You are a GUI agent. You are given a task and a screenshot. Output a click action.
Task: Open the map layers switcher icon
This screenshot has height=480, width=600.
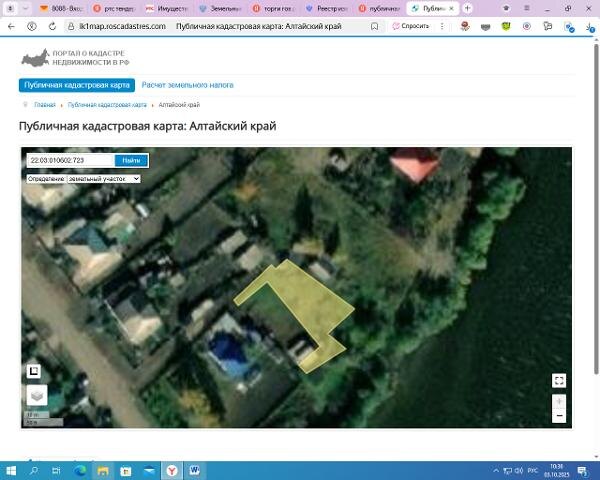point(37,395)
